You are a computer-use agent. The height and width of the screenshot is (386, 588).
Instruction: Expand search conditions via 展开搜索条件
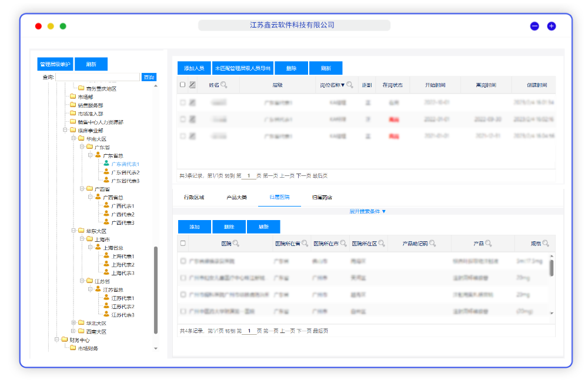367,211
